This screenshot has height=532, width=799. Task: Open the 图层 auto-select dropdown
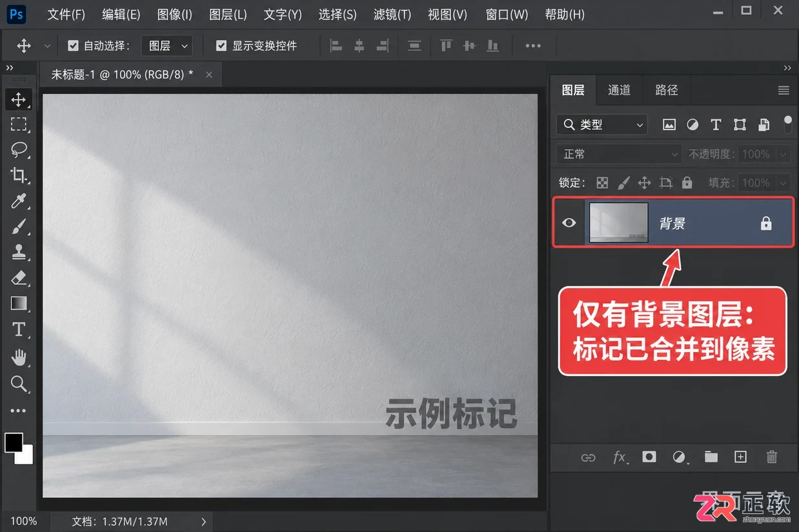[x=167, y=46]
